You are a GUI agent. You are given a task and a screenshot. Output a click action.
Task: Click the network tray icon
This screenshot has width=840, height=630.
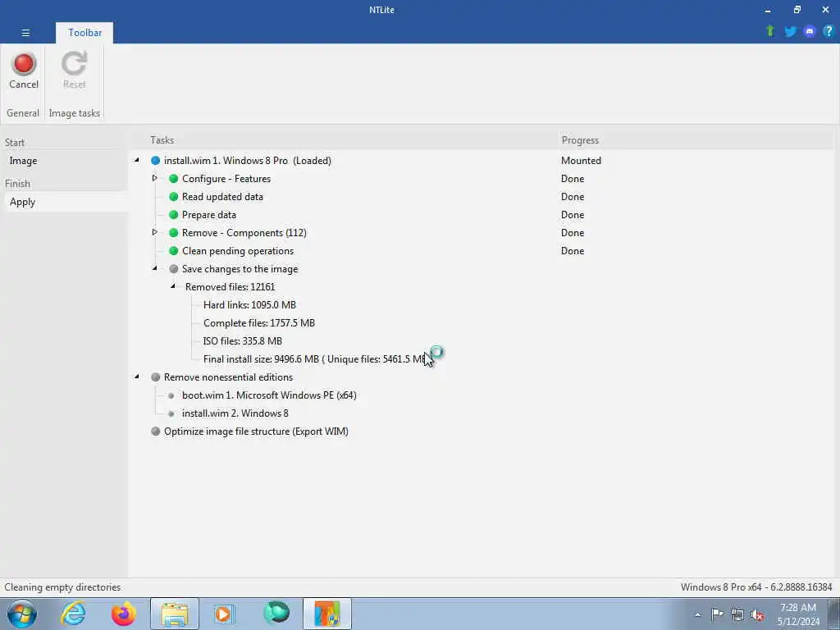[737, 615]
